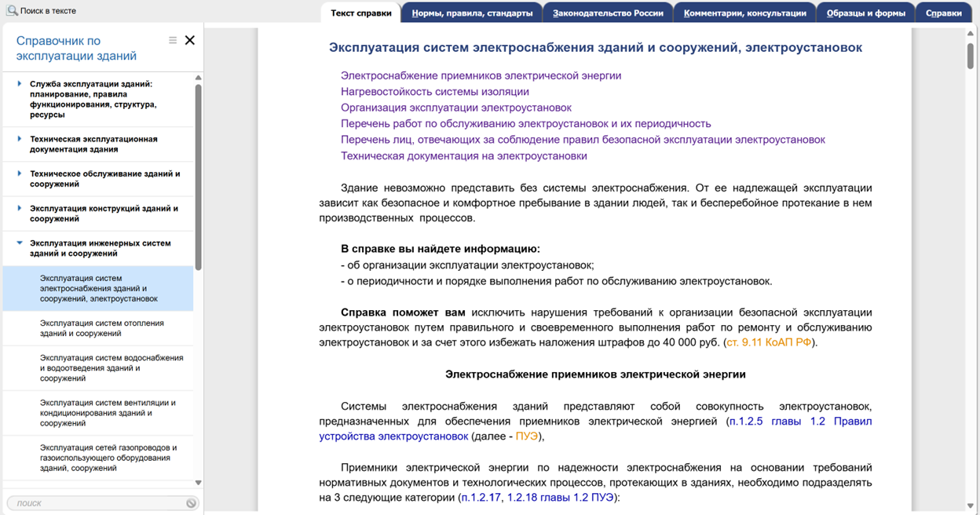Screen dimensions: 980x515
Task: Expand 'Техническая эксплуатационная документация здания' section
Action: coord(20,139)
